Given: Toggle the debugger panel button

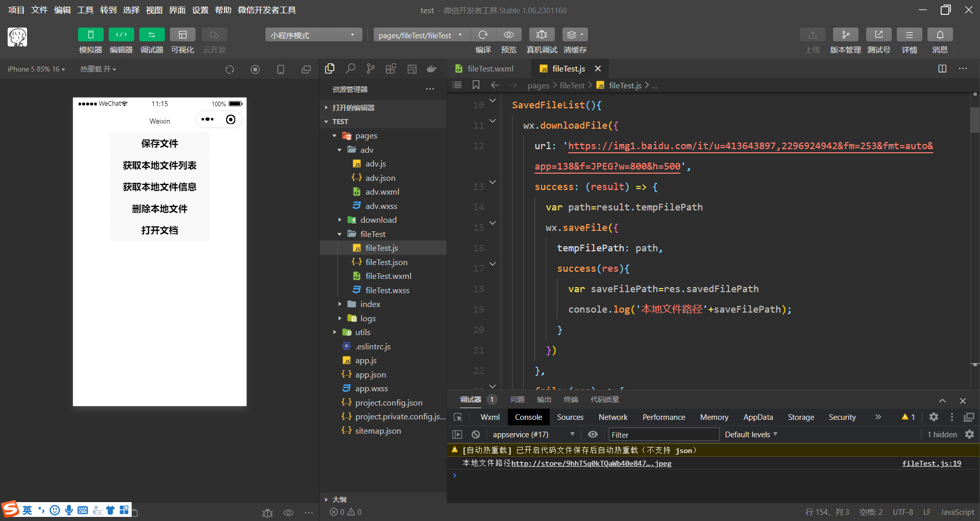Looking at the screenshot, I should [152, 35].
